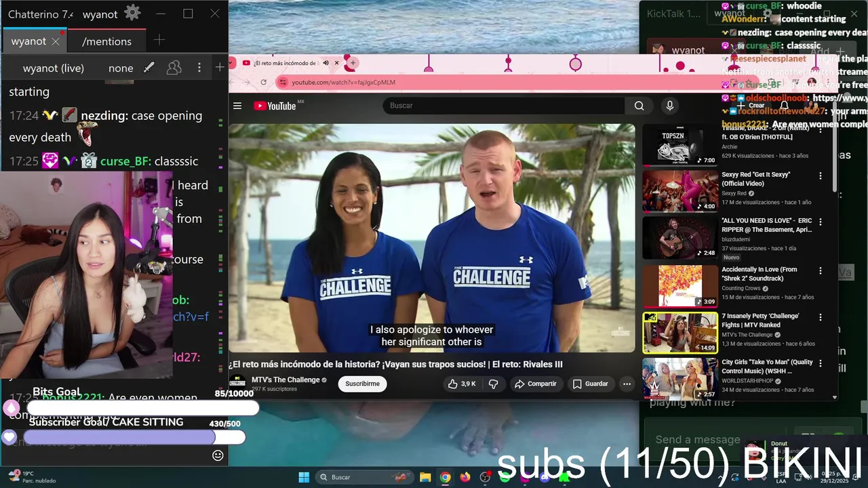
Task: Open Chatterino settings gear
Action: point(132,13)
